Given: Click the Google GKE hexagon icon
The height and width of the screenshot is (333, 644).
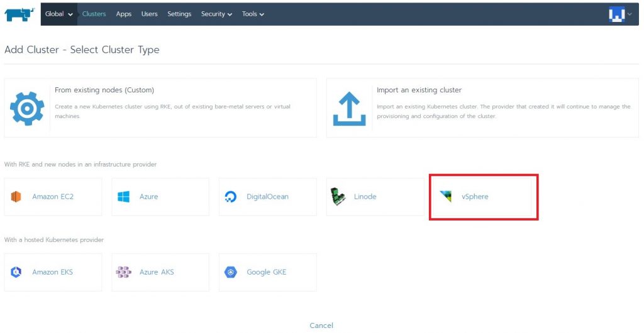Looking at the screenshot, I should (231, 272).
